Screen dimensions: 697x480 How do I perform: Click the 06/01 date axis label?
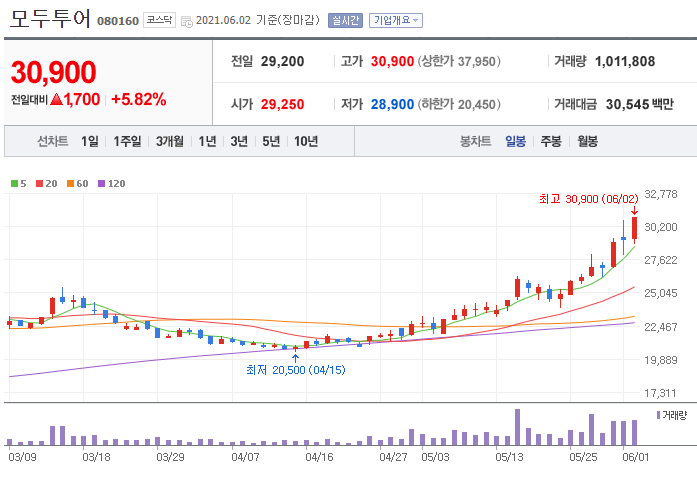tap(636, 457)
